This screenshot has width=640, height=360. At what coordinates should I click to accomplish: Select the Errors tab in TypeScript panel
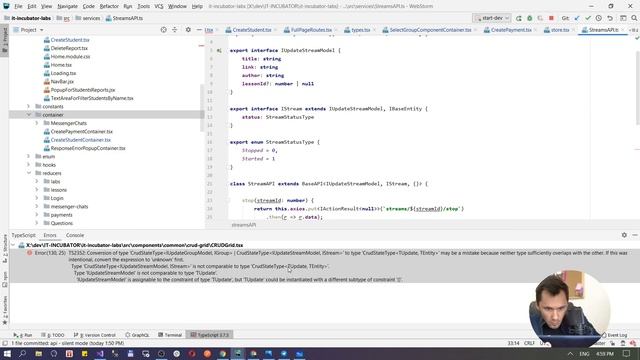[50, 236]
